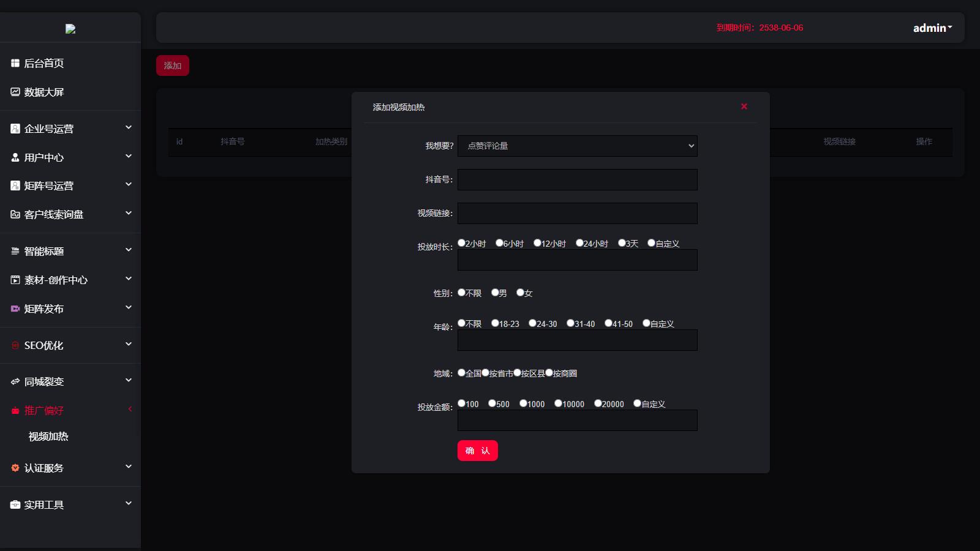Click the 客户线索询盘 sidebar icon
This screenshot has height=551, width=980.
15,214
